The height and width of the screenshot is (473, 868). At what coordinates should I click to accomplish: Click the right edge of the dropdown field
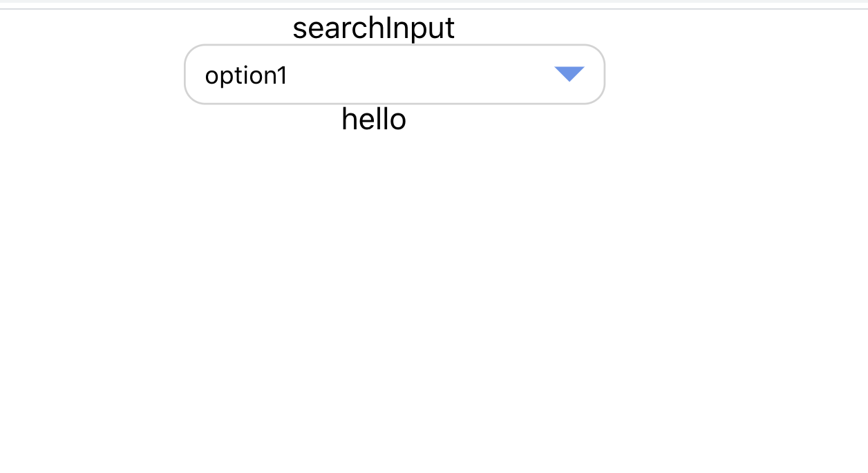pos(599,75)
